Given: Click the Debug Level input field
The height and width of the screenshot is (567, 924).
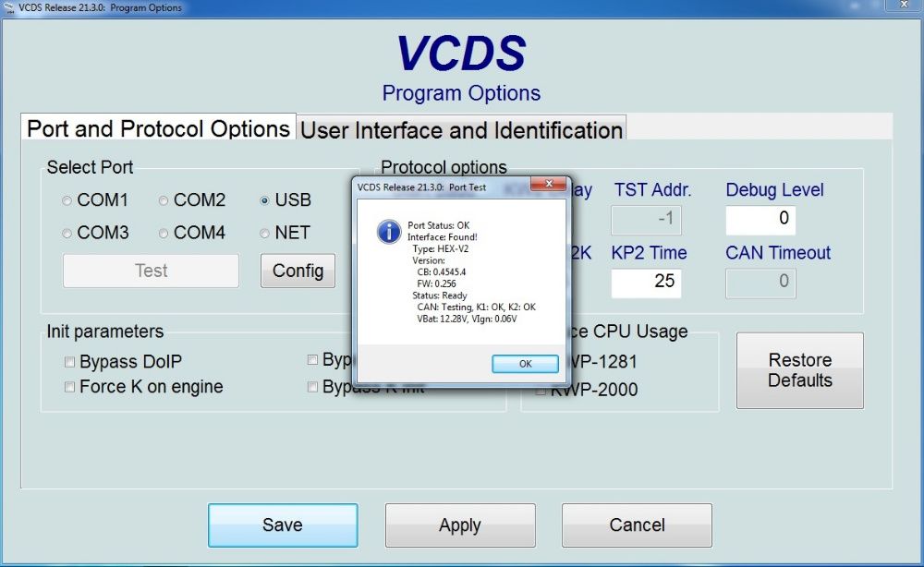Looking at the screenshot, I should click(760, 220).
